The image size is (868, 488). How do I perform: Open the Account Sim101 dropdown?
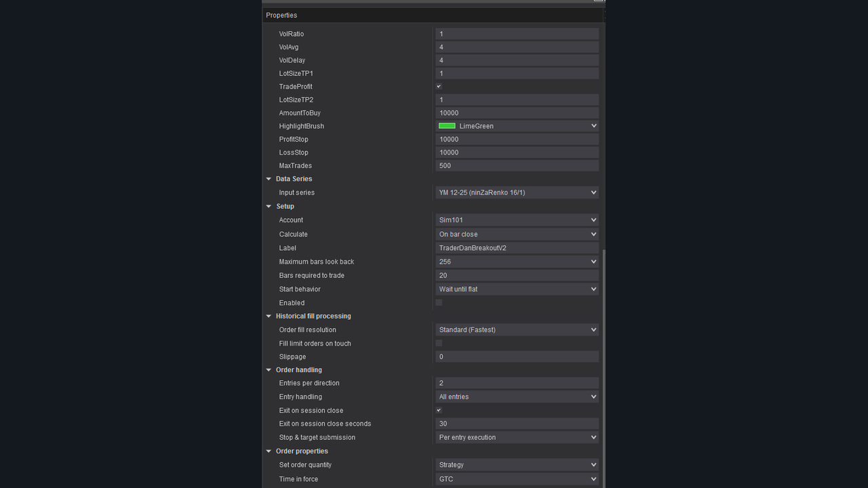593,220
